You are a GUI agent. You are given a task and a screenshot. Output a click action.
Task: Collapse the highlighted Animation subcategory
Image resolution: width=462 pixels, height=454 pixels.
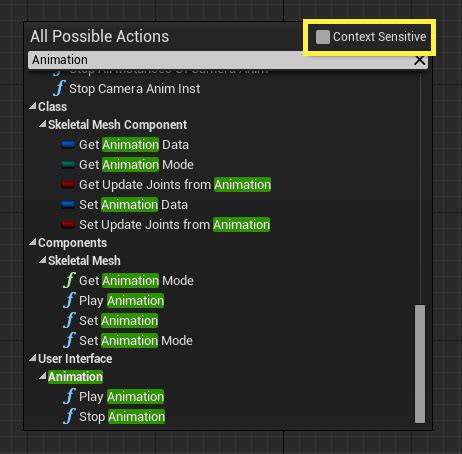pyautogui.click(x=42, y=376)
